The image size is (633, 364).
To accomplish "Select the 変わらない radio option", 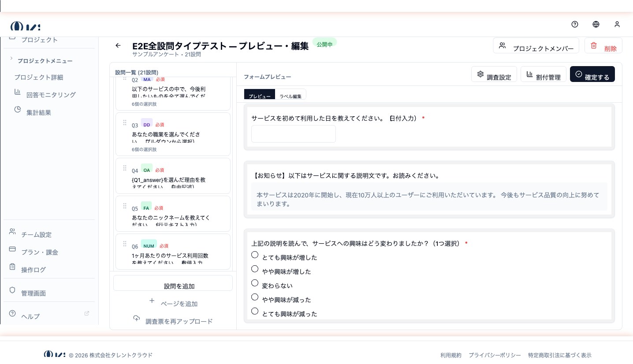I will pos(255,283).
